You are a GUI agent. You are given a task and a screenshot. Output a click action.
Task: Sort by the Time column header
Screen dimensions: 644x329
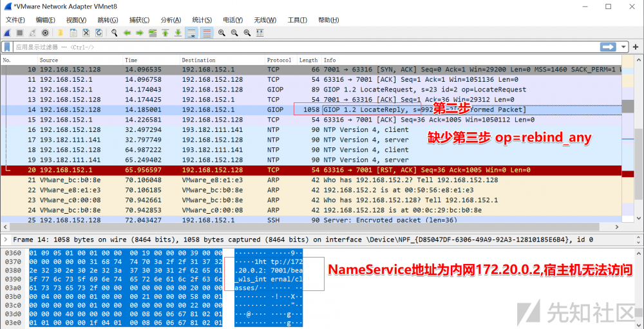coord(151,60)
